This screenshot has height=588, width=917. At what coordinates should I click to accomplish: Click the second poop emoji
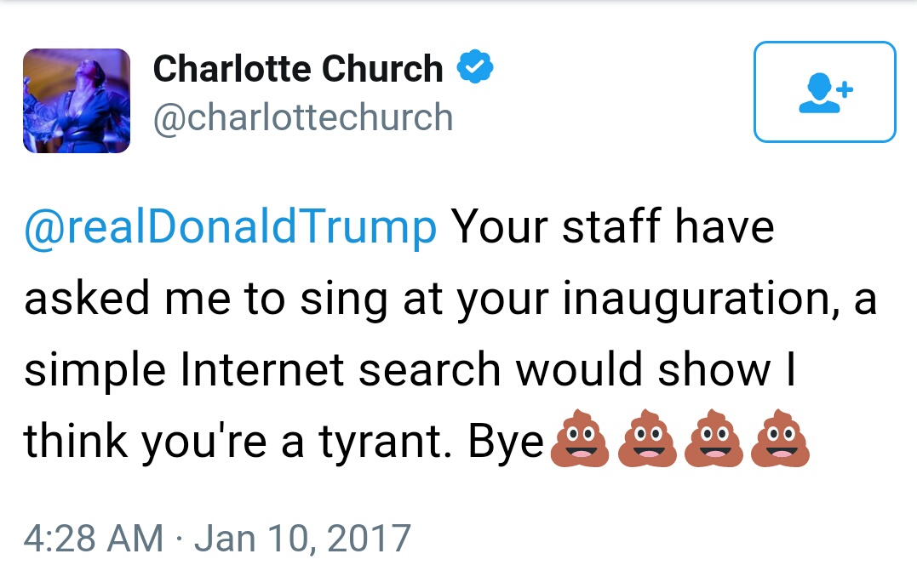pyautogui.click(x=646, y=442)
